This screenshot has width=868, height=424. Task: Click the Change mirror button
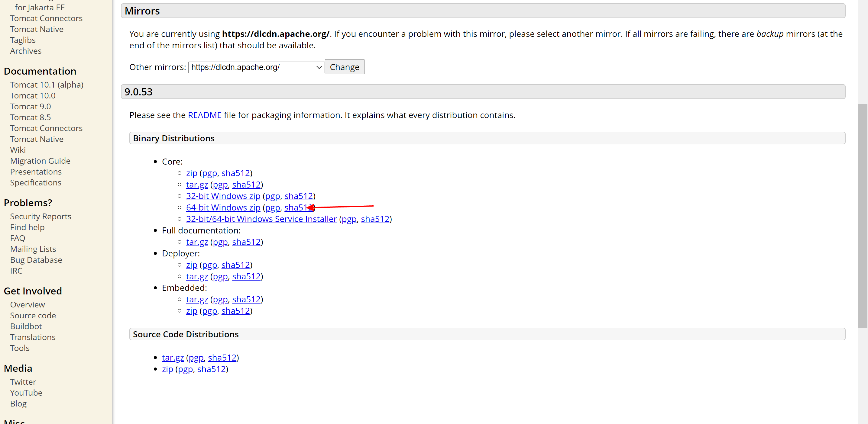tap(344, 67)
